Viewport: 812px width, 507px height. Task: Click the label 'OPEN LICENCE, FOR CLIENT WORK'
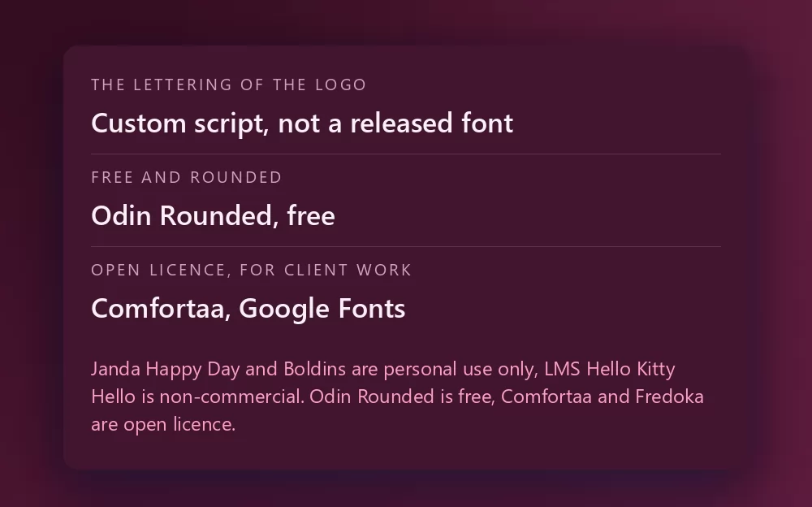[251, 270]
